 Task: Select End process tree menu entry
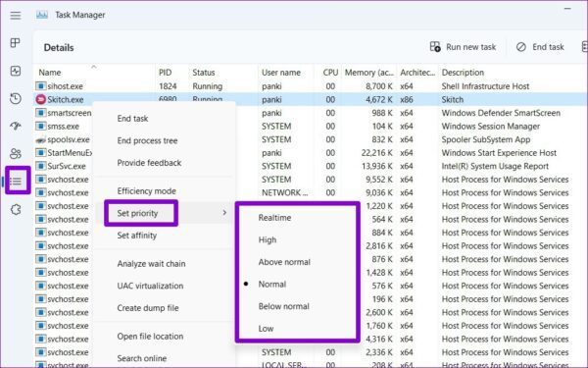pos(147,140)
